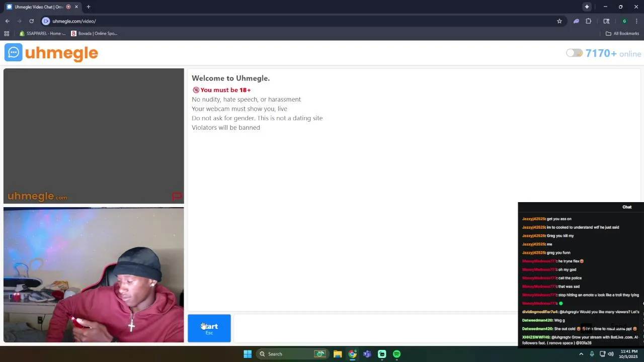Screen dimensions: 644x362
Task: Open Spotify from the taskbar
Action: [x=396, y=354]
